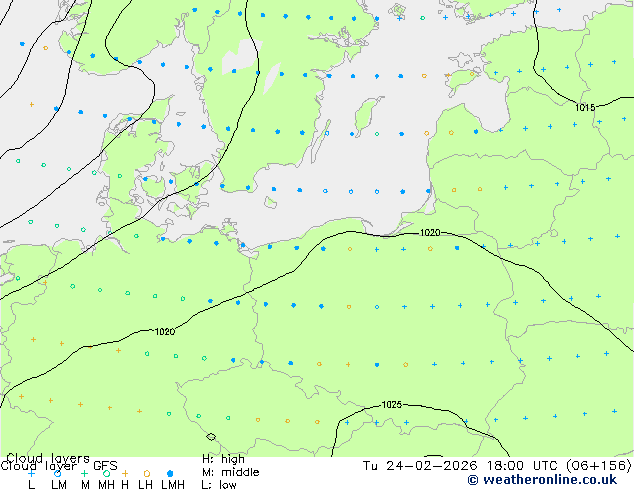Click the 1025 isobar label
Screen dimensions: 634x490
click(x=391, y=405)
